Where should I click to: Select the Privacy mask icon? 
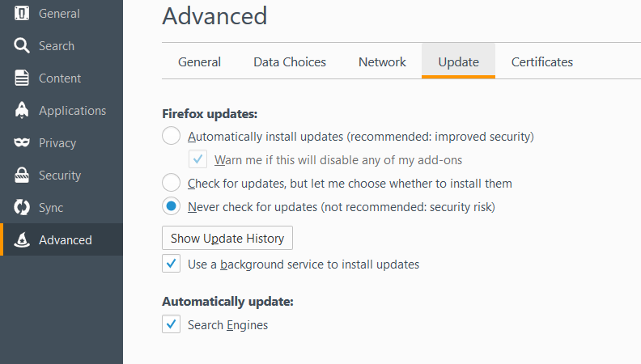coord(22,143)
